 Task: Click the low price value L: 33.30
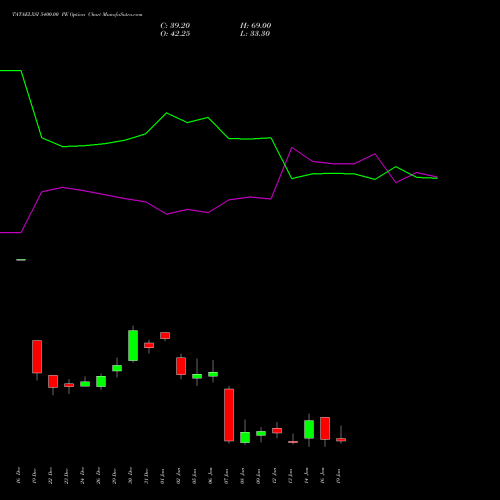pyautogui.click(x=255, y=34)
